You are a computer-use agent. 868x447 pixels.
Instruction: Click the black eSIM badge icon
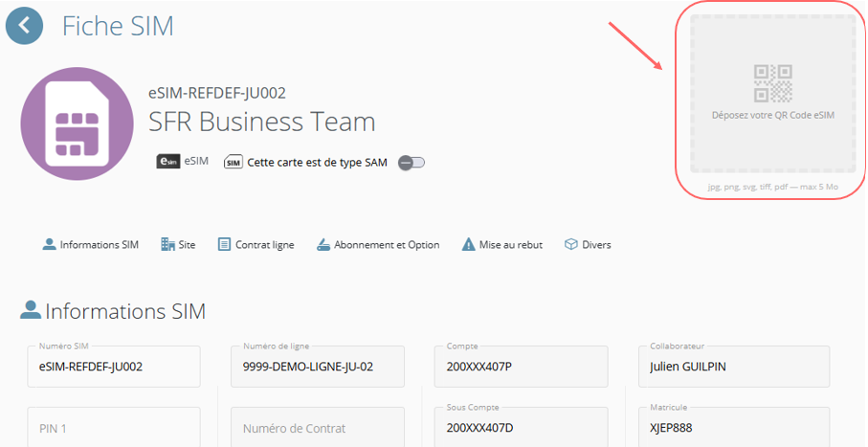(x=168, y=161)
